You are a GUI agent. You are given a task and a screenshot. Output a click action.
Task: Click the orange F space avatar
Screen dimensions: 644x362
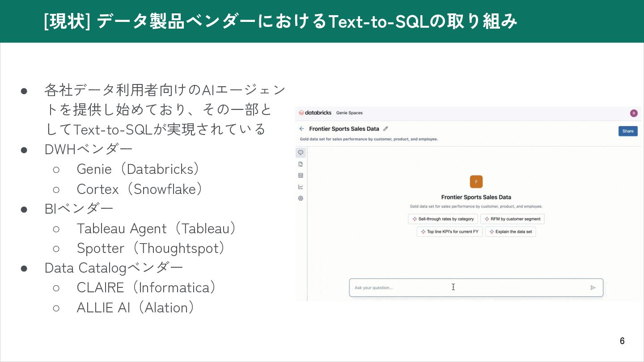[x=476, y=182]
